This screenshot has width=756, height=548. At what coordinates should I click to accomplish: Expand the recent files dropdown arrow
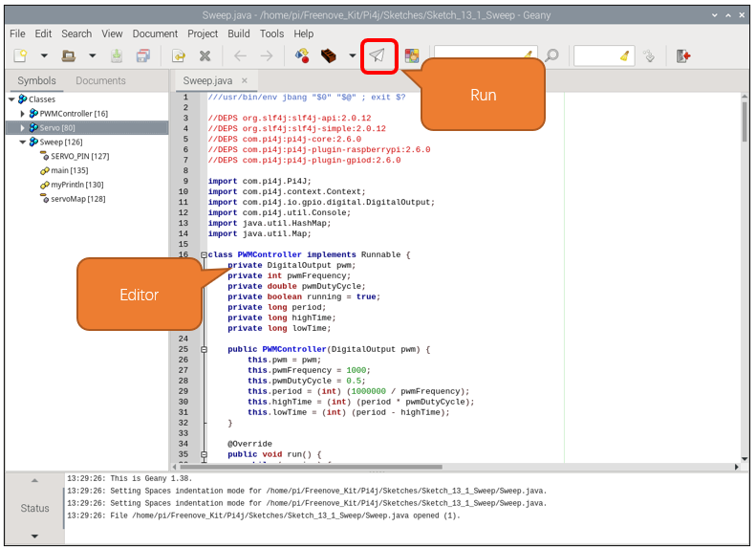pyautogui.click(x=92, y=56)
